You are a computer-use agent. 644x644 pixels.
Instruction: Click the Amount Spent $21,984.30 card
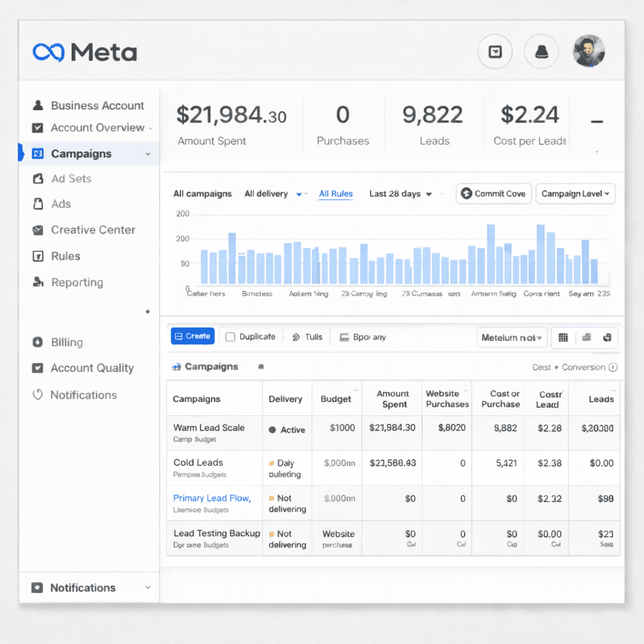[231, 125]
